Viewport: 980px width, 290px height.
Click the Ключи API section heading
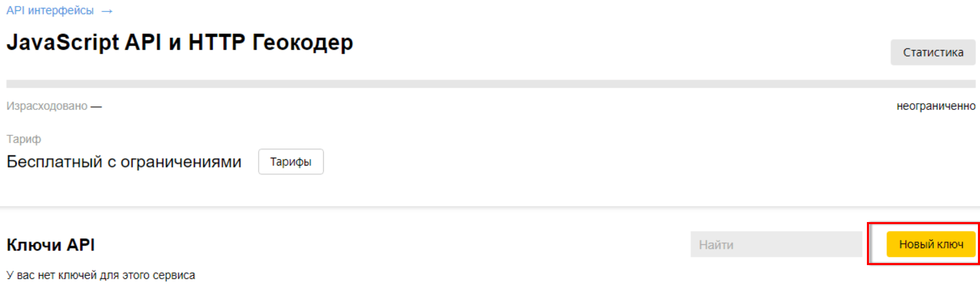[50, 245]
